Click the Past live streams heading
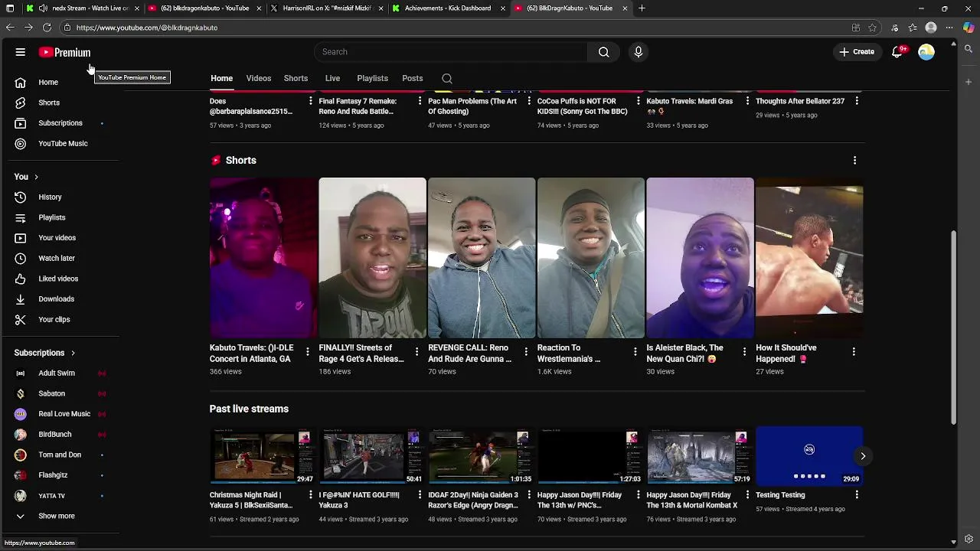Screen dimensions: 980x551 (x=249, y=409)
